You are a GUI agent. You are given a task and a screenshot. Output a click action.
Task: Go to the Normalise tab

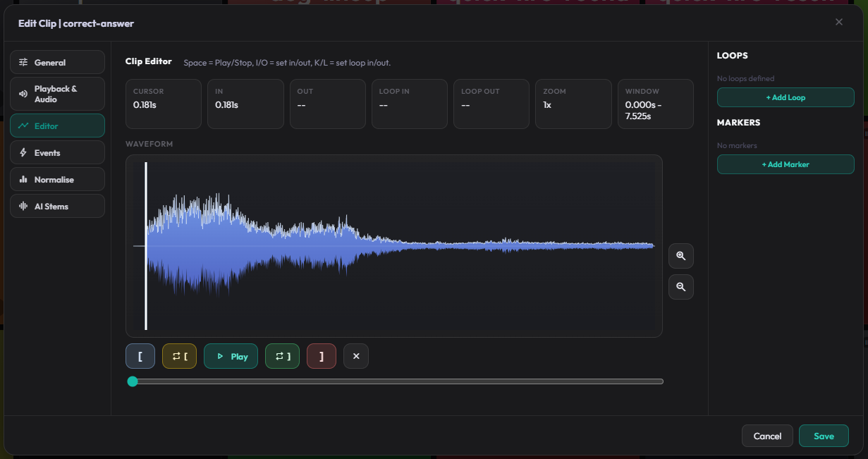[57, 179]
